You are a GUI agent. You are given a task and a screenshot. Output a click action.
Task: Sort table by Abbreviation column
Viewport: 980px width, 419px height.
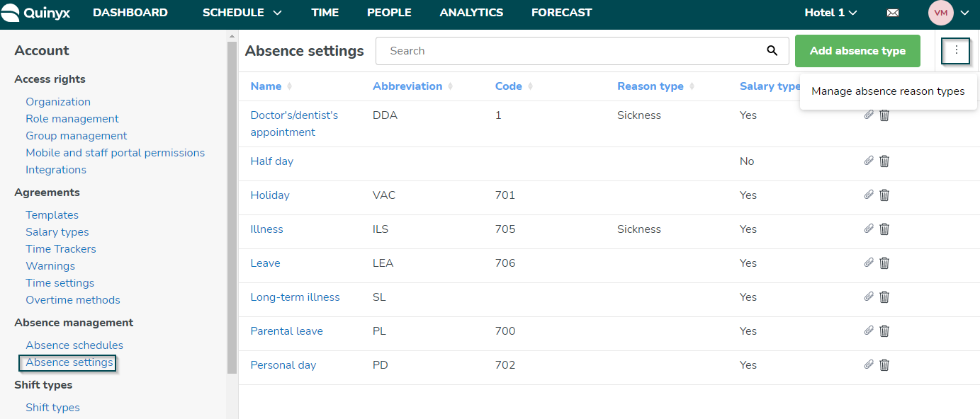[413, 86]
